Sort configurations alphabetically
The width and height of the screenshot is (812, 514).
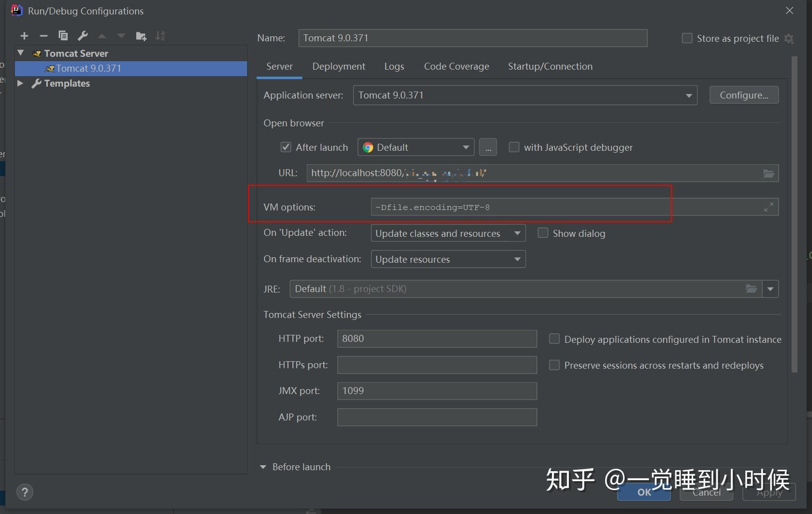click(x=160, y=36)
